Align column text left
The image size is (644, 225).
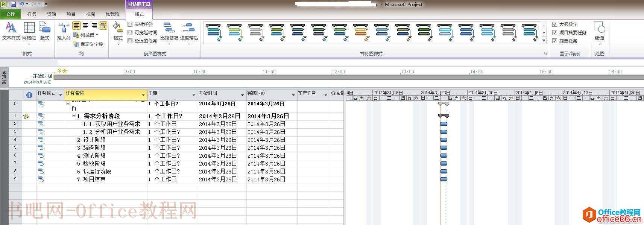76,26
